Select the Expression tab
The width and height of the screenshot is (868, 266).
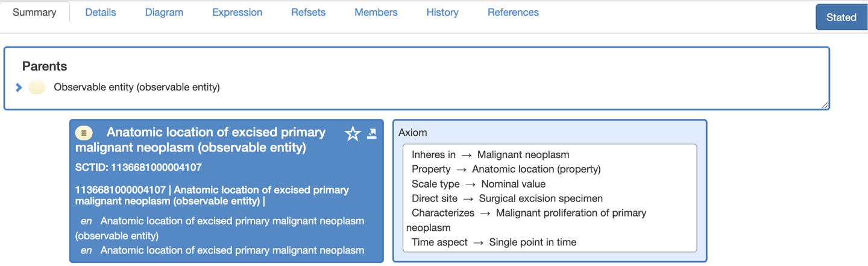[237, 12]
